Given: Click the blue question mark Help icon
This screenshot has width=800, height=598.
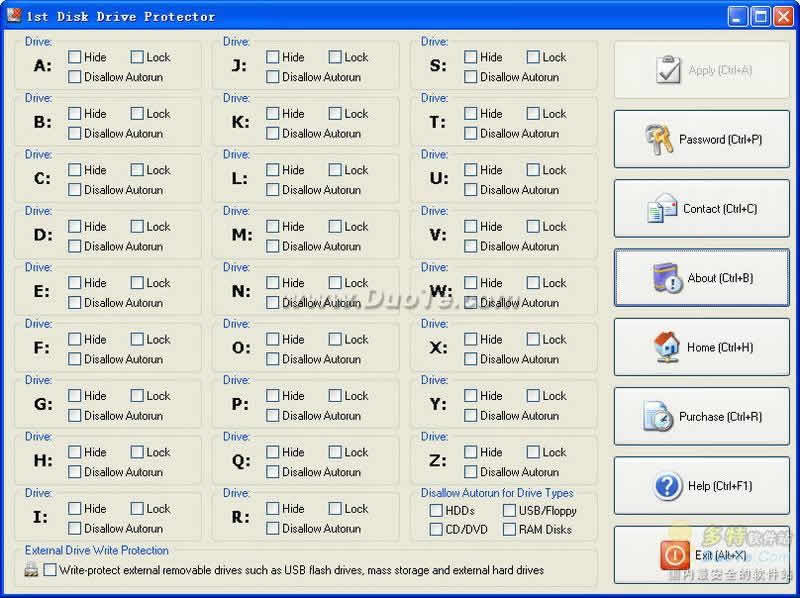Looking at the screenshot, I should [x=667, y=486].
